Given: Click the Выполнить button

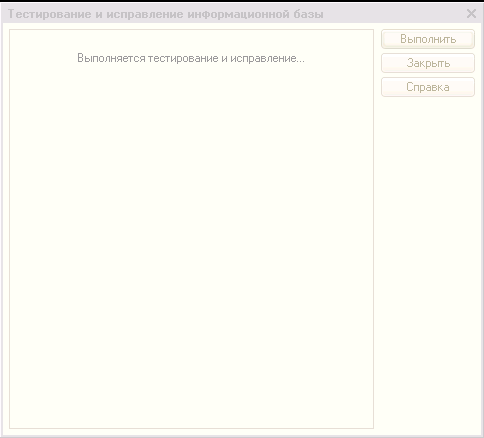Looking at the screenshot, I should pyautogui.click(x=428, y=39).
